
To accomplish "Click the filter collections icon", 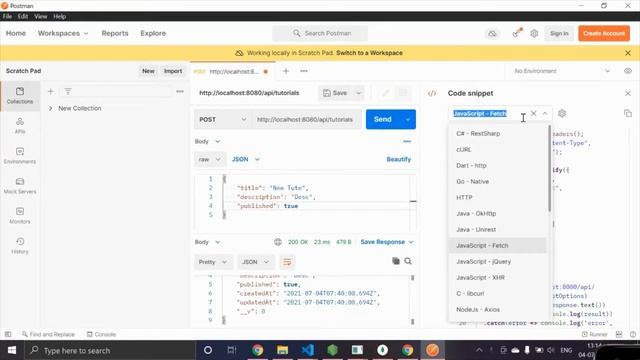I will click(x=68, y=91).
